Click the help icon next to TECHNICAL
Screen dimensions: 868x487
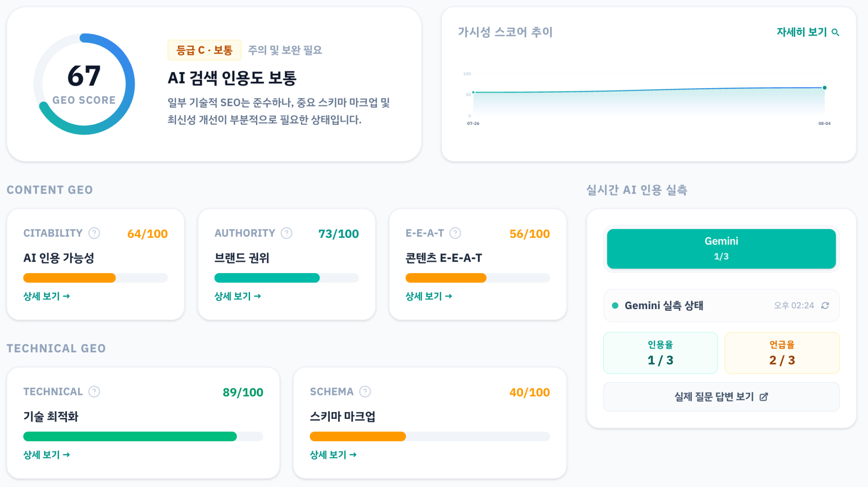tap(94, 391)
